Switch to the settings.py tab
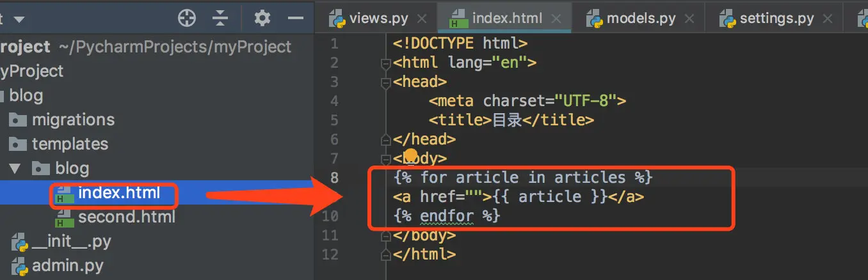Image resolution: width=868 pixels, height=280 pixels. point(776,19)
